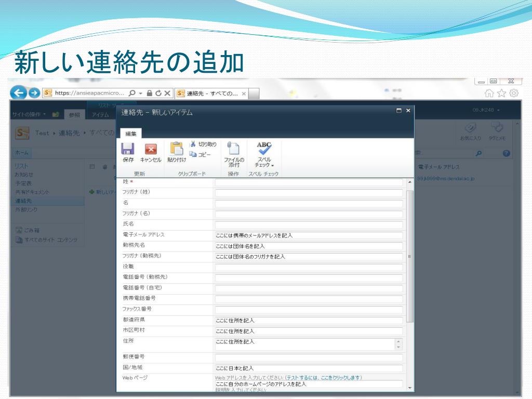Click the 勤務先名 input field
This screenshot has width=532, height=399.
[309, 246]
